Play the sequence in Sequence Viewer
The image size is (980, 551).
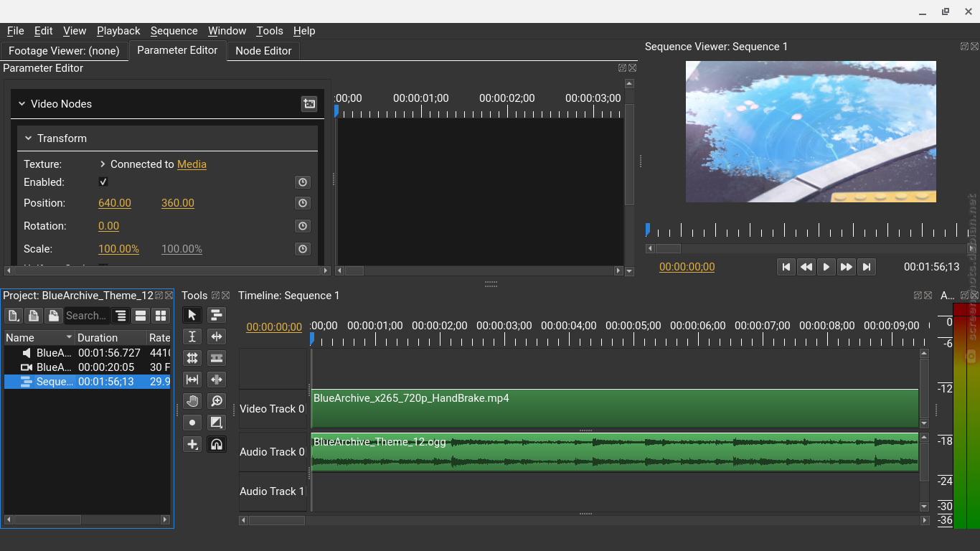coord(826,267)
